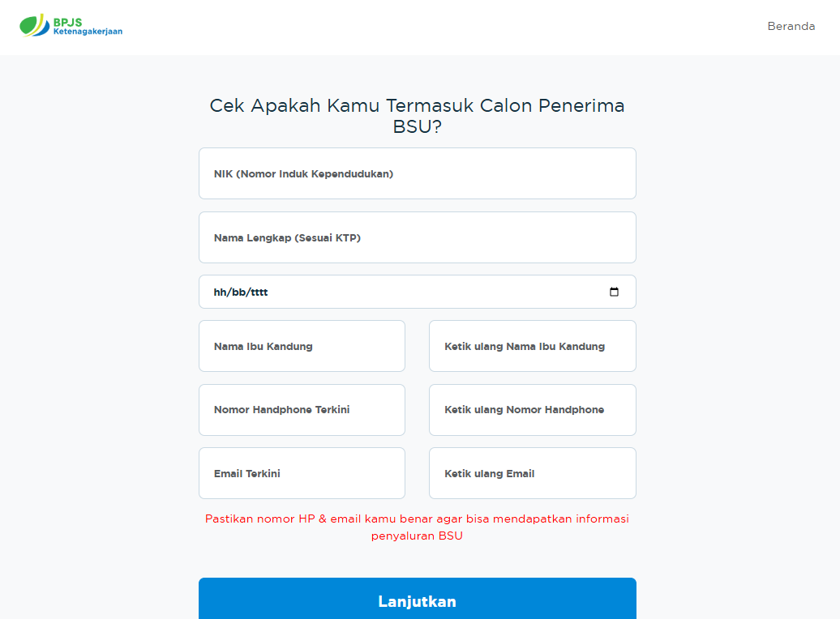Select the Ketik ulang Email field
The width and height of the screenshot is (840, 619).
[x=532, y=472]
